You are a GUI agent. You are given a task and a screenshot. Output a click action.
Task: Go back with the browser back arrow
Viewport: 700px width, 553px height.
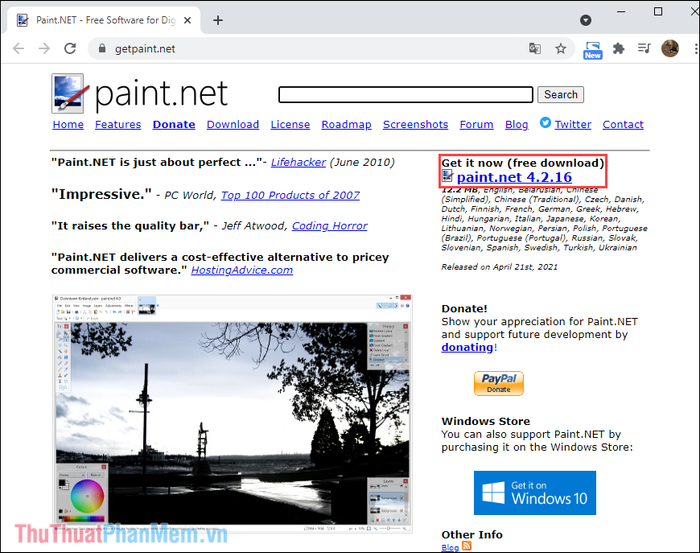click(18, 48)
